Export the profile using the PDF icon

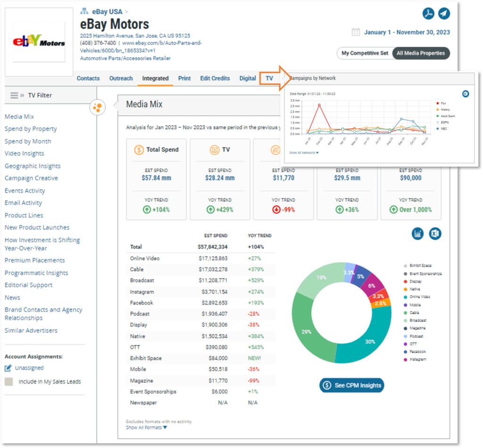pos(428,14)
